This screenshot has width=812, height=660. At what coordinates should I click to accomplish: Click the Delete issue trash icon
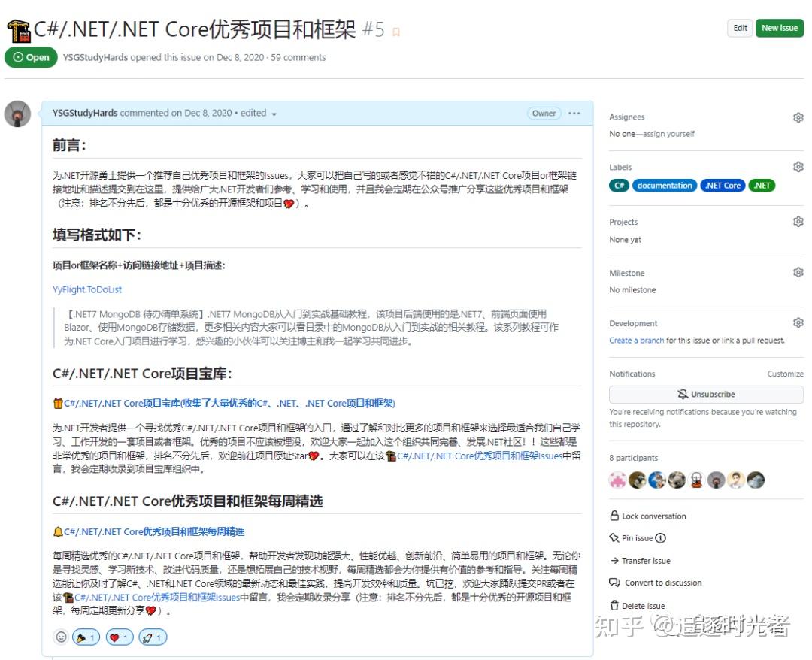pos(614,605)
